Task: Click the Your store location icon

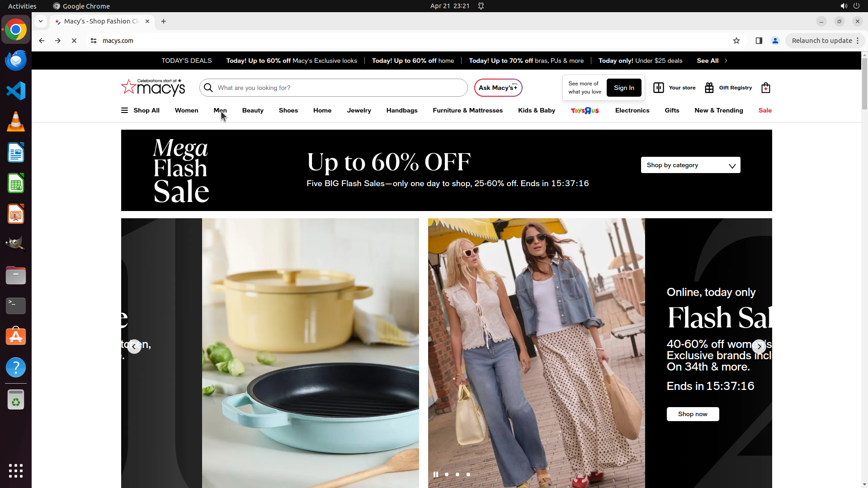Action: pos(658,88)
